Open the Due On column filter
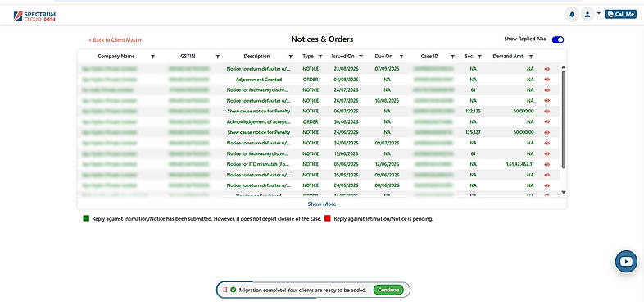Image resolution: width=644 pixels, height=302 pixels. point(401,57)
